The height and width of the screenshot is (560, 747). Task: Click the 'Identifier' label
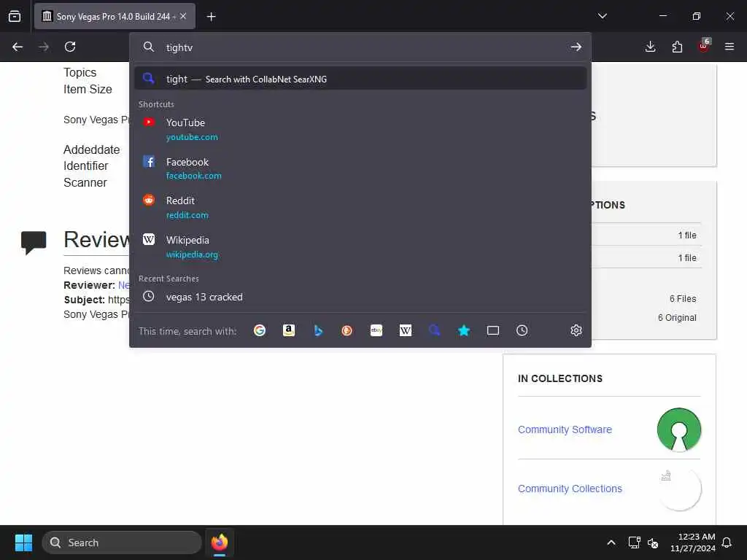coord(86,166)
